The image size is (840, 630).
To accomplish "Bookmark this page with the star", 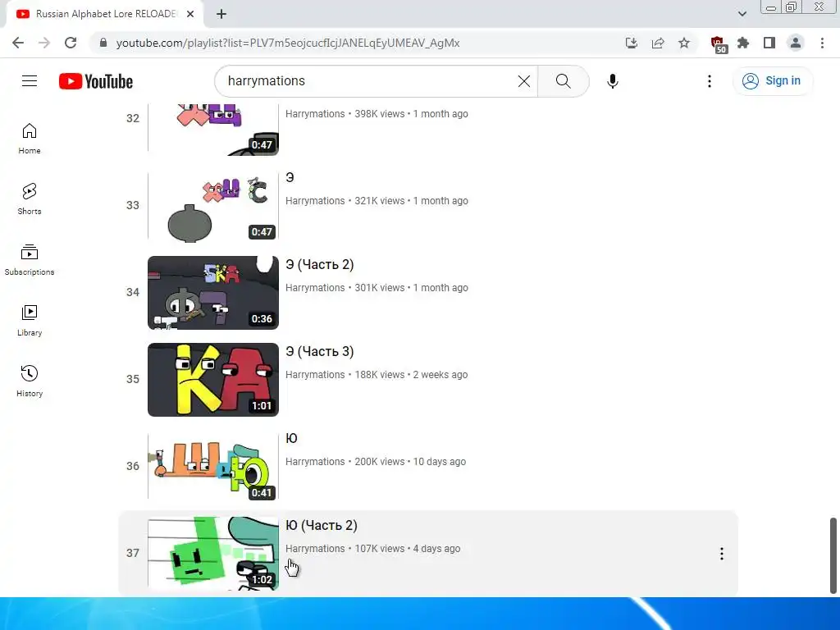I will coord(684,43).
